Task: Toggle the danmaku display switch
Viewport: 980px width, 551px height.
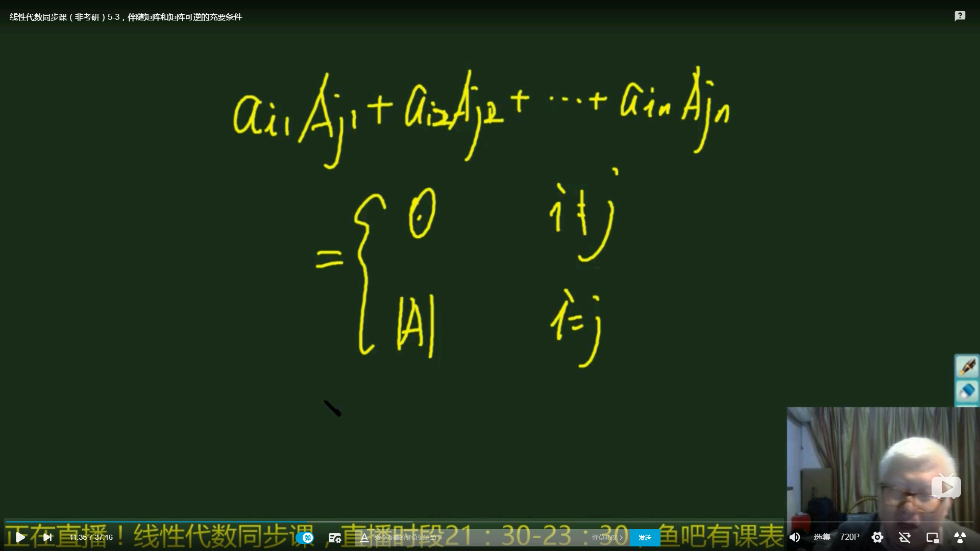Action: tap(305, 537)
